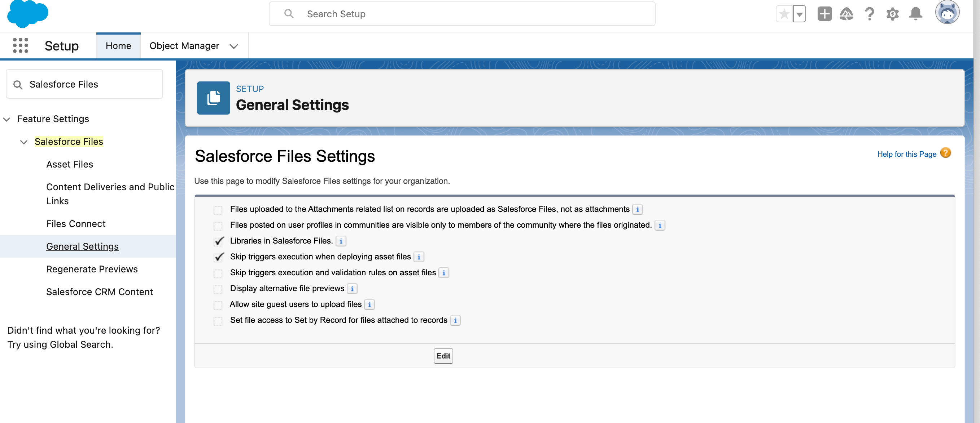Enable Files uploaded as Salesforce Files checkbox
The height and width of the screenshot is (423, 980).
(219, 208)
